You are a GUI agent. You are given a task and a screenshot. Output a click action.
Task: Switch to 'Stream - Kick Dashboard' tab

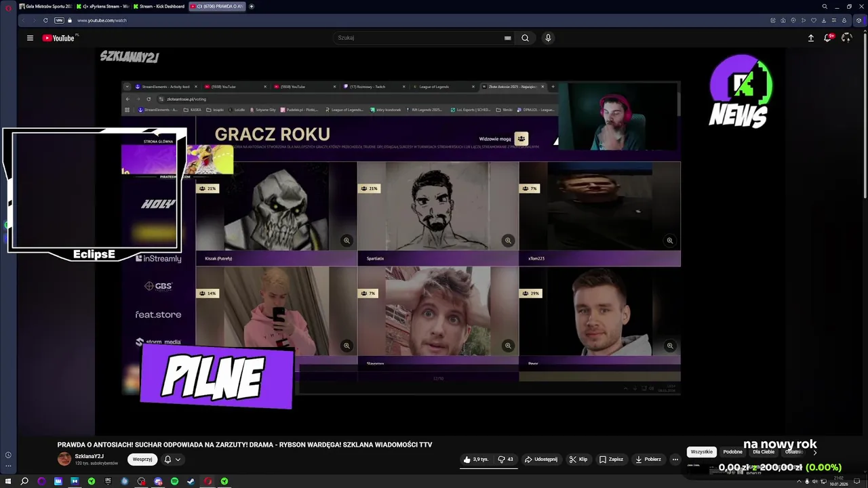[159, 6]
